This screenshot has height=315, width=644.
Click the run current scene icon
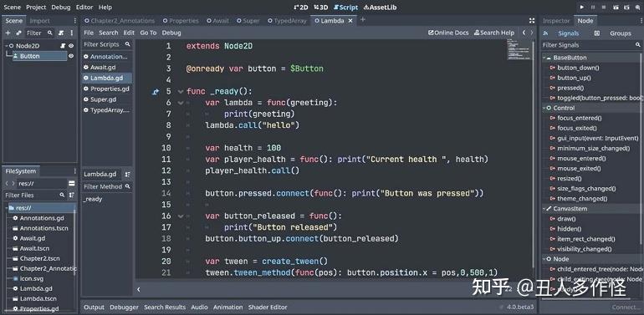click(x=616, y=7)
